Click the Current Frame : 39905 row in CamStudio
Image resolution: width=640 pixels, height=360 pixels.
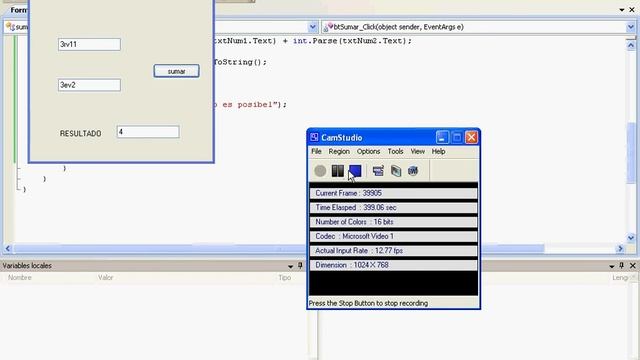coord(393,193)
